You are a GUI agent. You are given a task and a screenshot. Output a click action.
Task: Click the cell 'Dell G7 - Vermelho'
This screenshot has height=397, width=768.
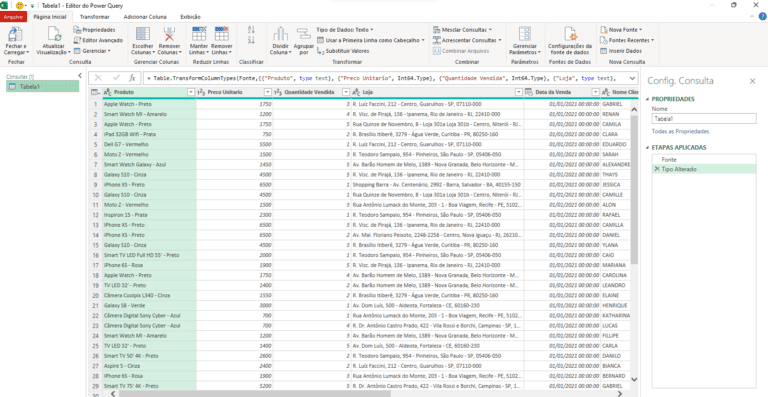click(149, 144)
